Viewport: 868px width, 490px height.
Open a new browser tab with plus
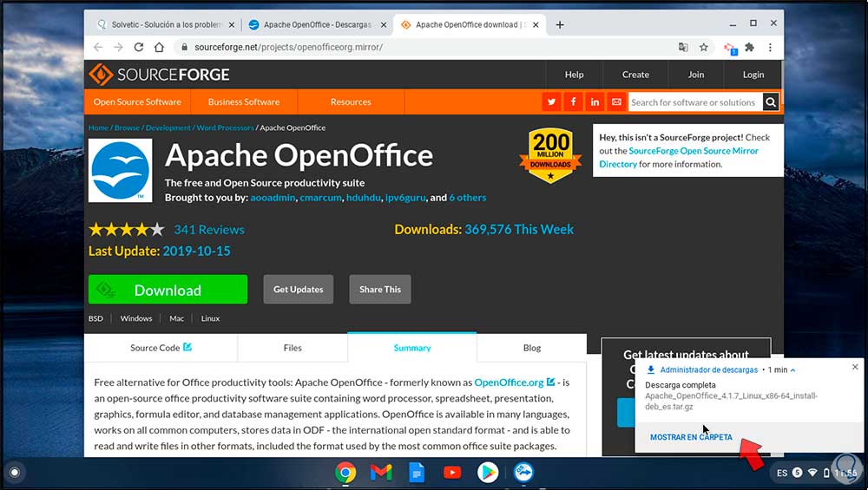point(560,25)
